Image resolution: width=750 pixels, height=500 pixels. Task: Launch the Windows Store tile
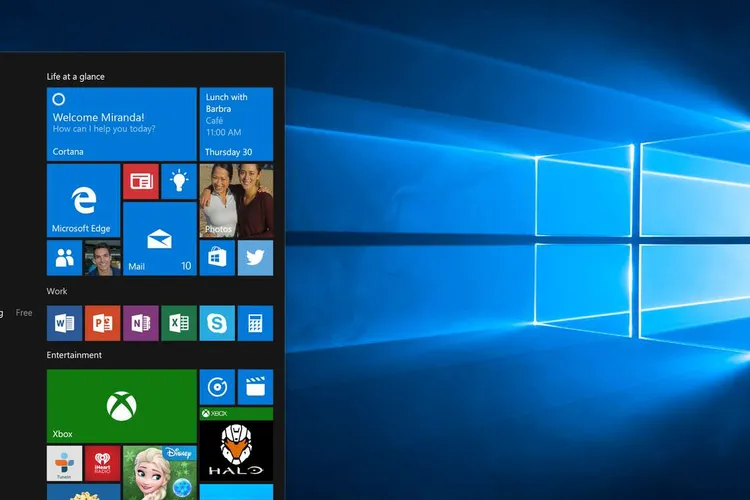tap(217, 258)
